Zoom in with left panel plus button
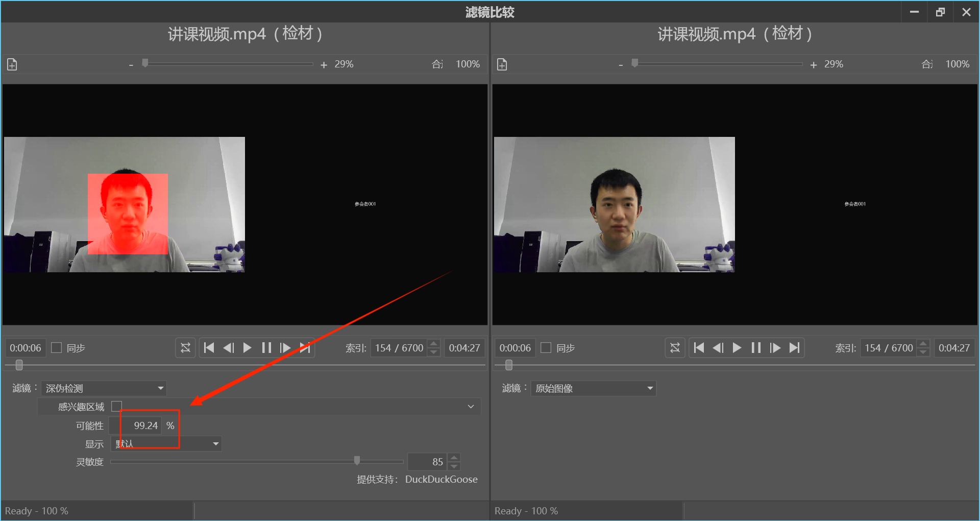The width and height of the screenshot is (980, 521). [x=324, y=65]
